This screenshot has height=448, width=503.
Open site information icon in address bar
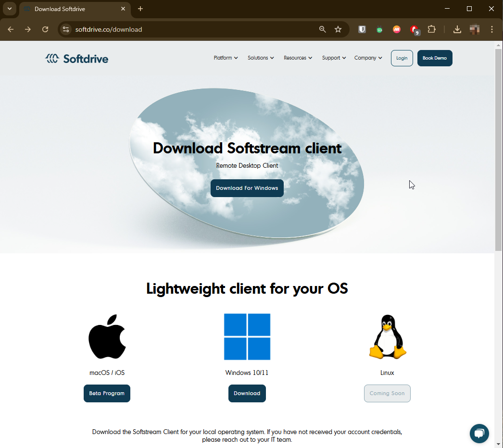tap(66, 29)
